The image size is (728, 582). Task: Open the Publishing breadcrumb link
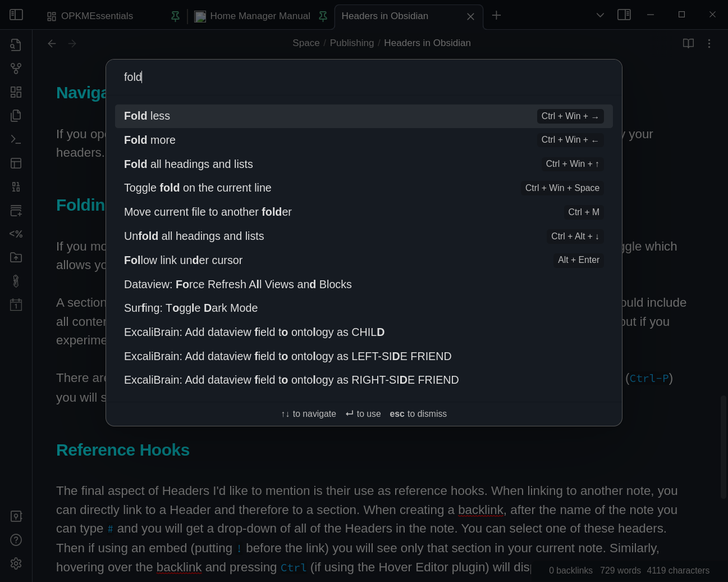point(352,43)
